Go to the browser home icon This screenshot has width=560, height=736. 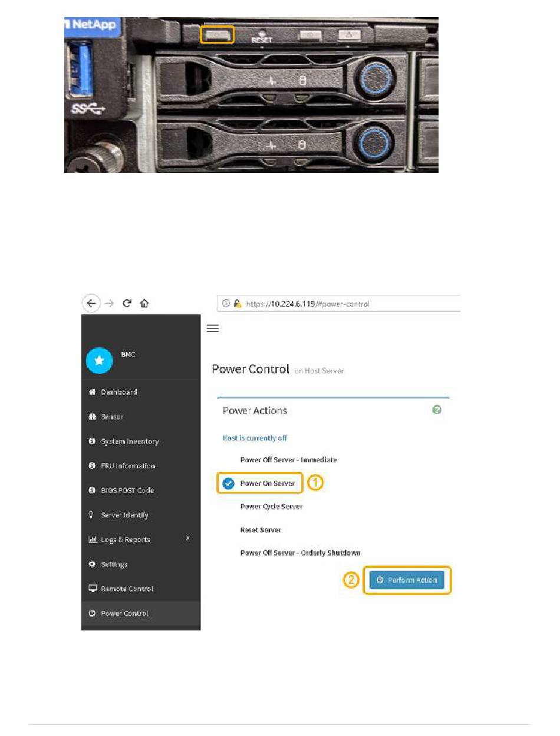[144, 304]
